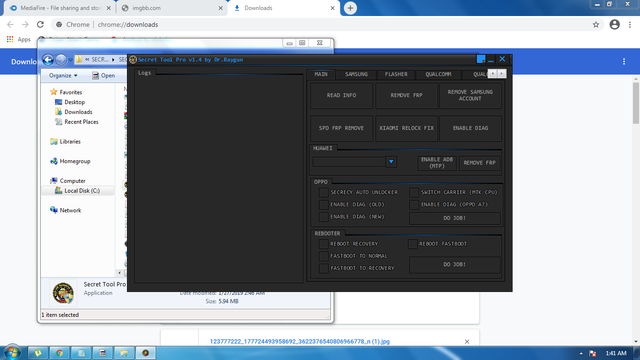Click Chrome's back arrow
Viewport: 640px width, 360px height.
coord(10,24)
